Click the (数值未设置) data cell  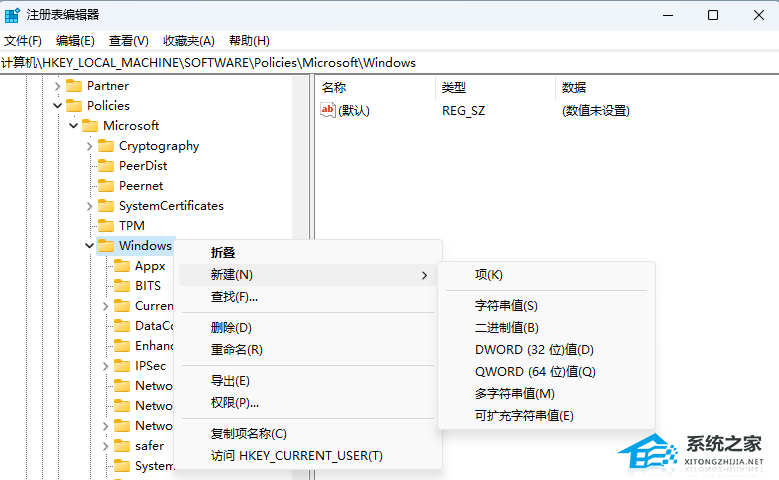tap(596, 111)
